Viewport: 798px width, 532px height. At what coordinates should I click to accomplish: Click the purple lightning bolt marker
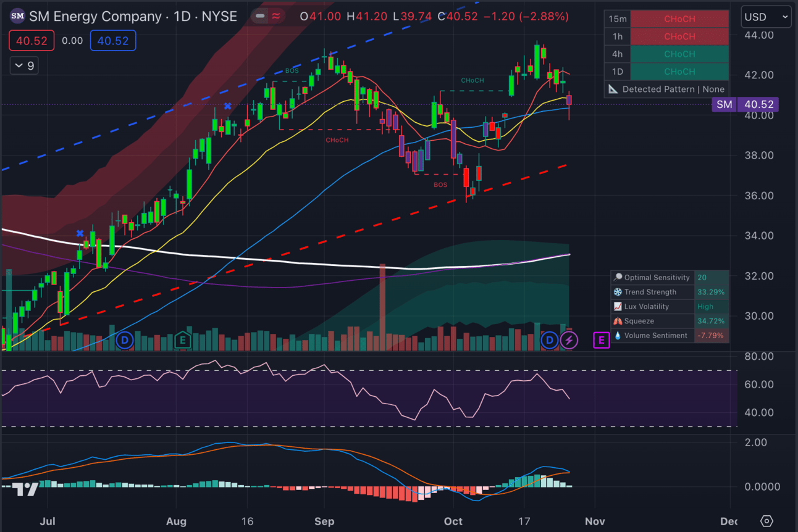point(569,340)
